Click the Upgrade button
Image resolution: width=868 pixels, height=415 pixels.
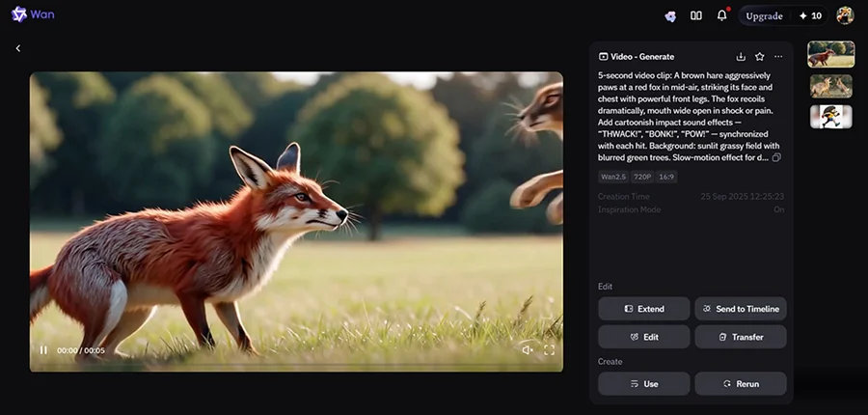[764, 16]
